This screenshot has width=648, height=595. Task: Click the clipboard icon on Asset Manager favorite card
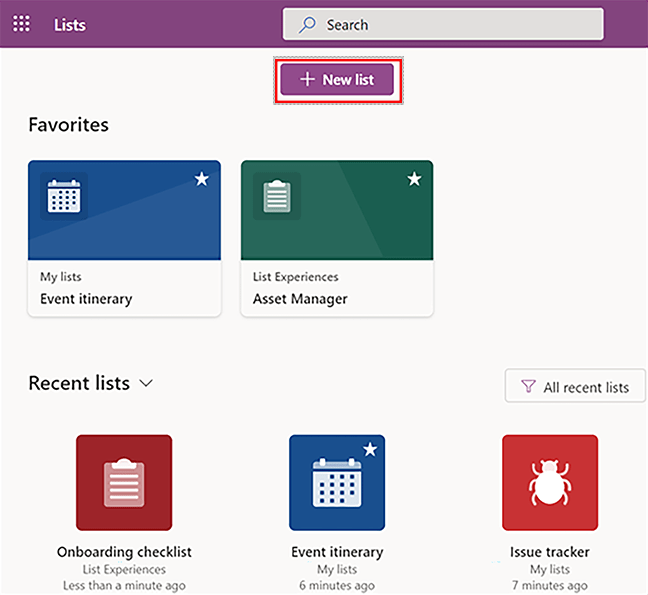[276, 196]
